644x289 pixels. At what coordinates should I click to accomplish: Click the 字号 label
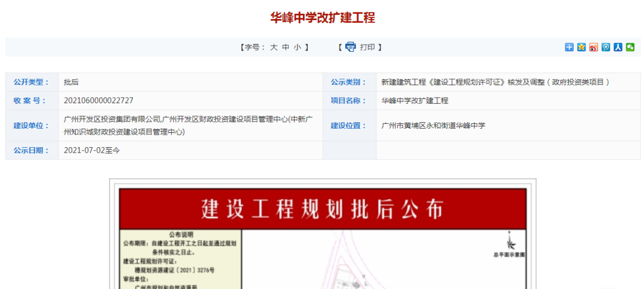click(255, 47)
